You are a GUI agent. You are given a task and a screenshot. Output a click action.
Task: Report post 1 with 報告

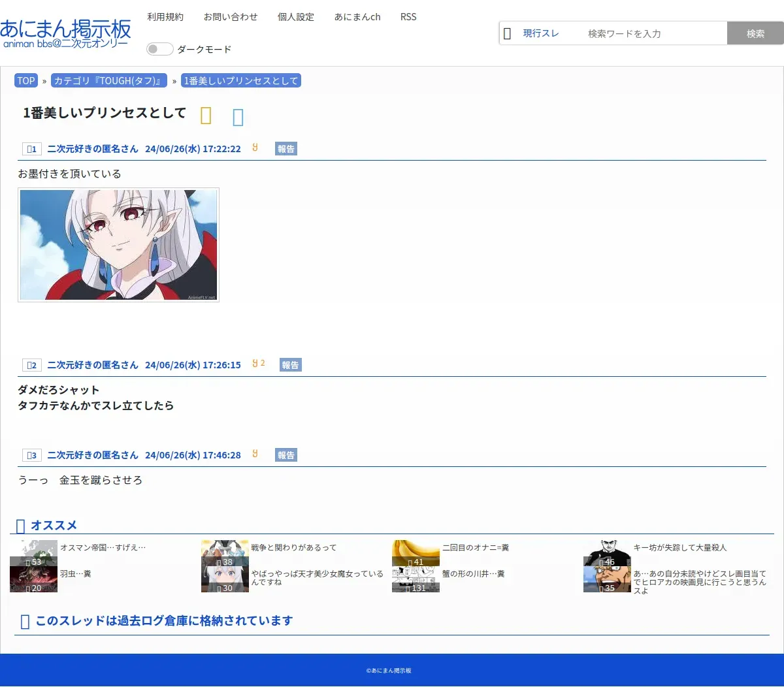click(x=286, y=149)
